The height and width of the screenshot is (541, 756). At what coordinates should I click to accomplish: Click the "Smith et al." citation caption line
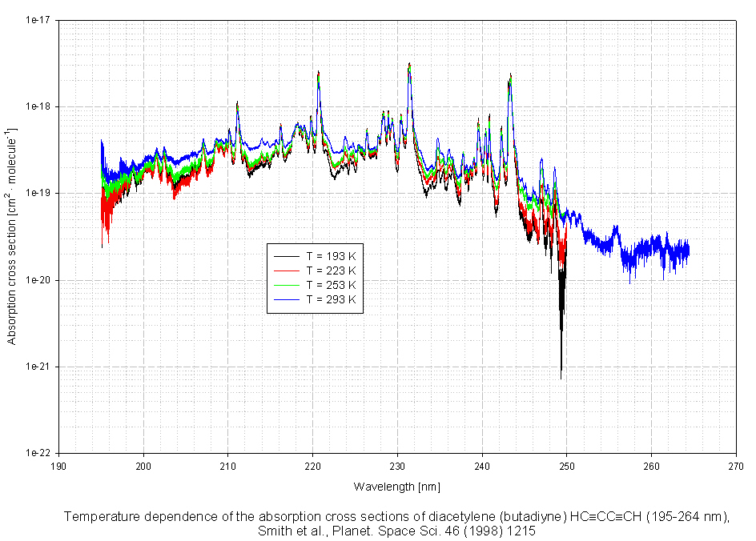tap(396, 530)
